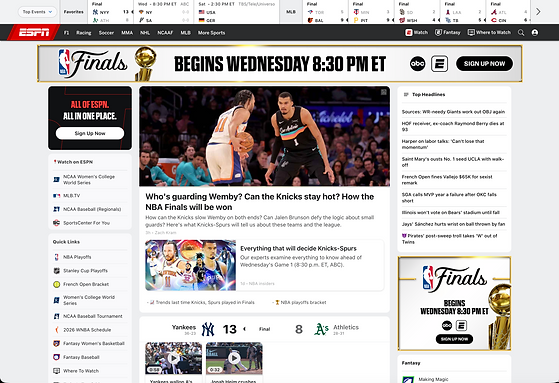Screen dimensions: 559x383
Task: Open Trends last time Knicks, Spurs played link
Action: (x=205, y=302)
